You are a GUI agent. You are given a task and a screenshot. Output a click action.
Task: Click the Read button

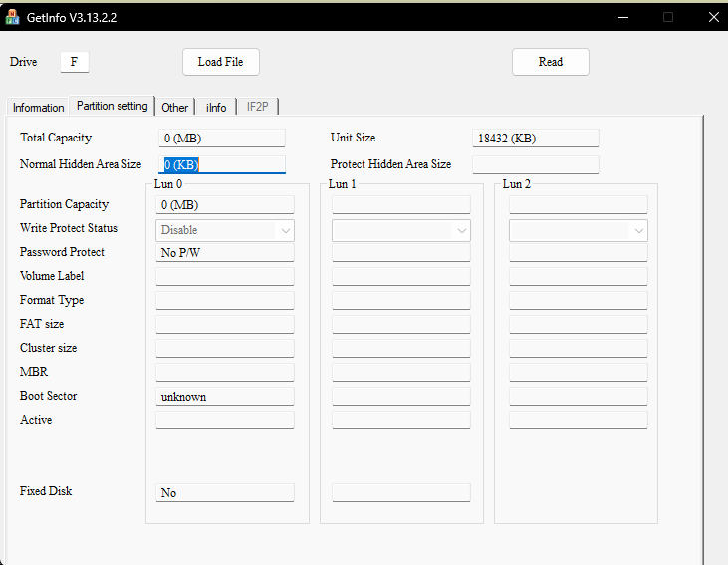(x=550, y=62)
